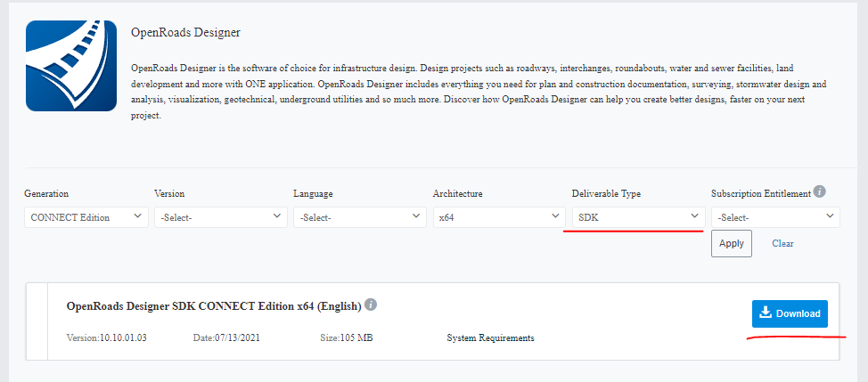
Task: Click the Size:105 MB text
Action: [347, 337]
